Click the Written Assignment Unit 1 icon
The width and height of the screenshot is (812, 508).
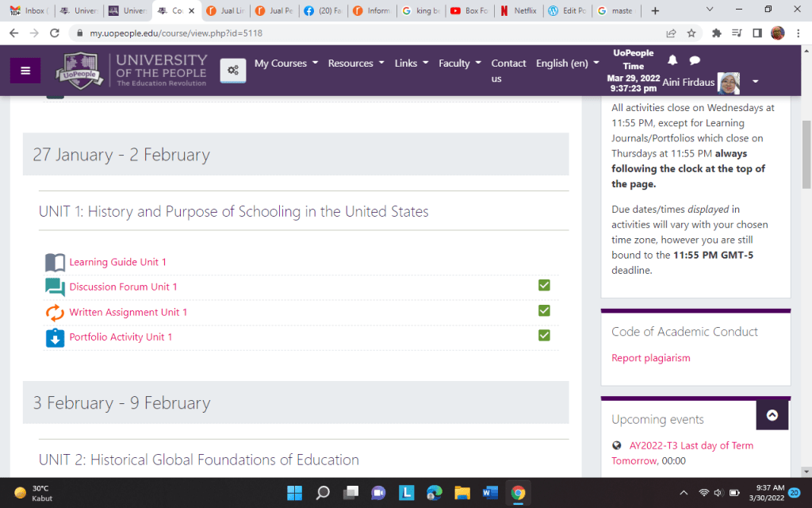pyautogui.click(x=55, y=313)
